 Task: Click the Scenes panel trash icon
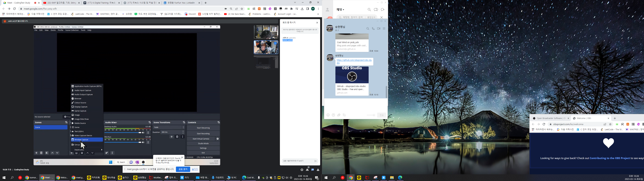tap(41, 153)
